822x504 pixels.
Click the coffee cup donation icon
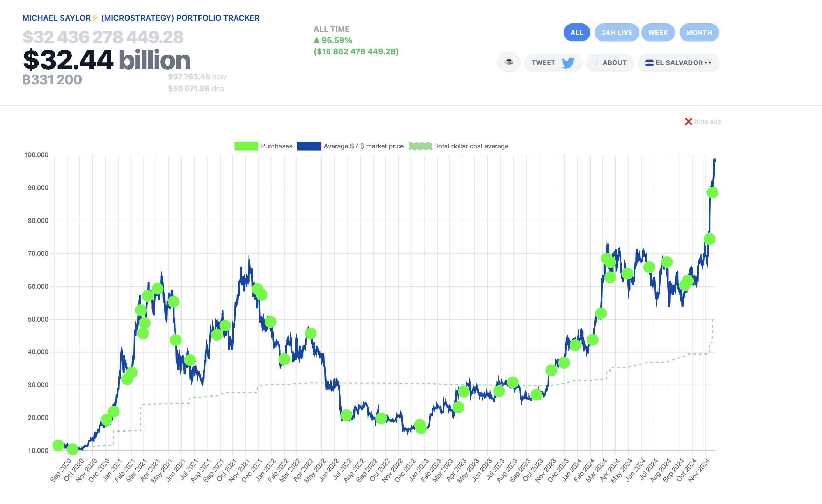508,62
